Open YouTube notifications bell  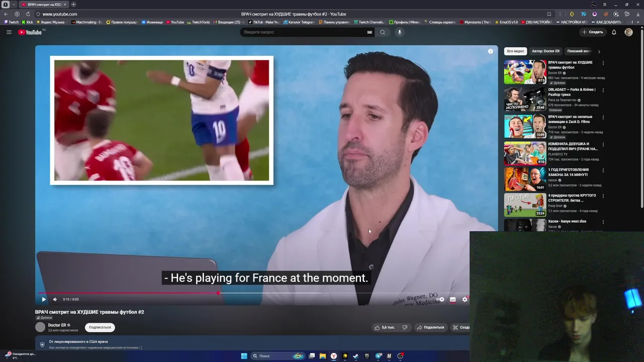coord(614,32)
